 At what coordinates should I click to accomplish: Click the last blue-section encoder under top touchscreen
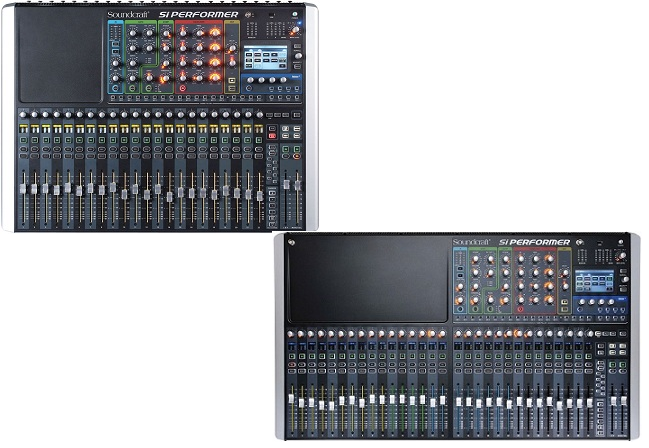(x=283, y=80)
